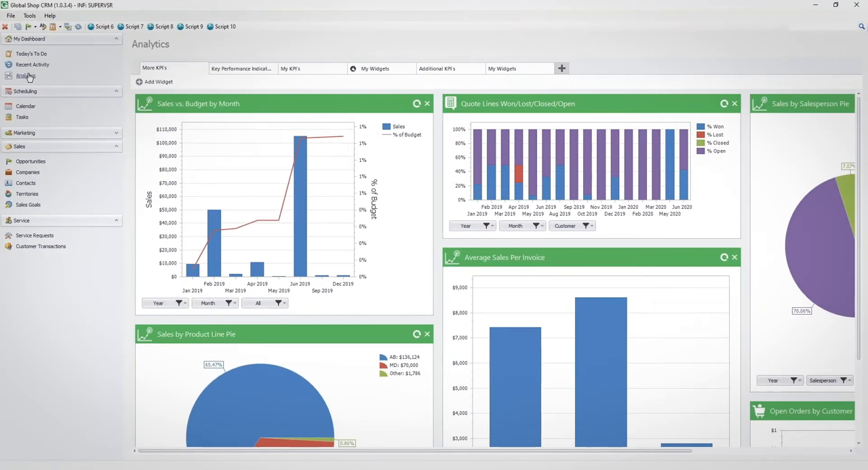Image resolution: width=868 pixels, height=470 pixels.
Task: Collapse the My Dashboard section
Action: pyautogui.click(x=116, y=39)
